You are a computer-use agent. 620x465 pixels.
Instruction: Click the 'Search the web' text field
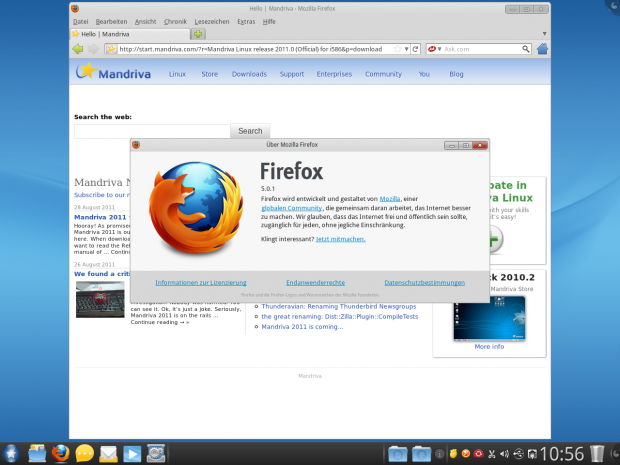click(x=152, y=131)
